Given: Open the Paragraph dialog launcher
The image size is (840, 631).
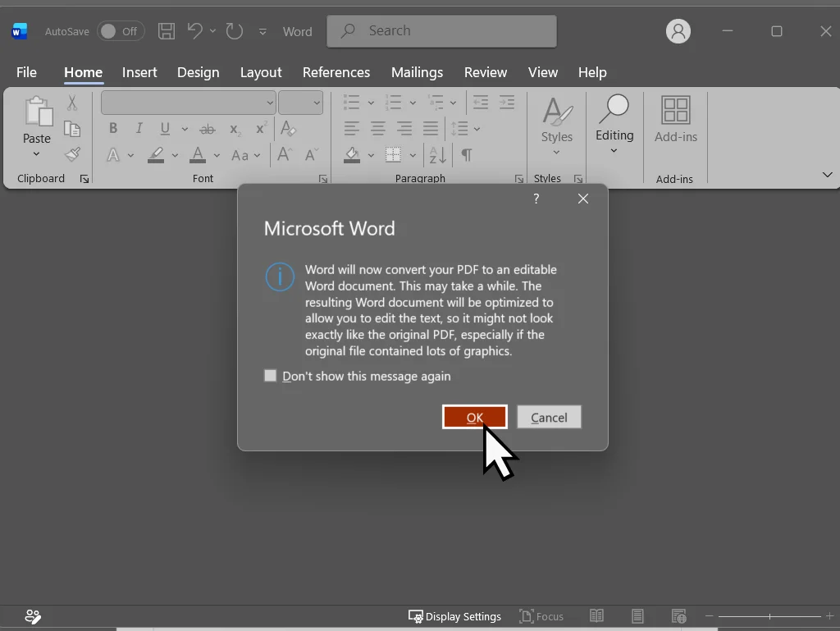Looking at the screenshot, I should pos(518,179).
